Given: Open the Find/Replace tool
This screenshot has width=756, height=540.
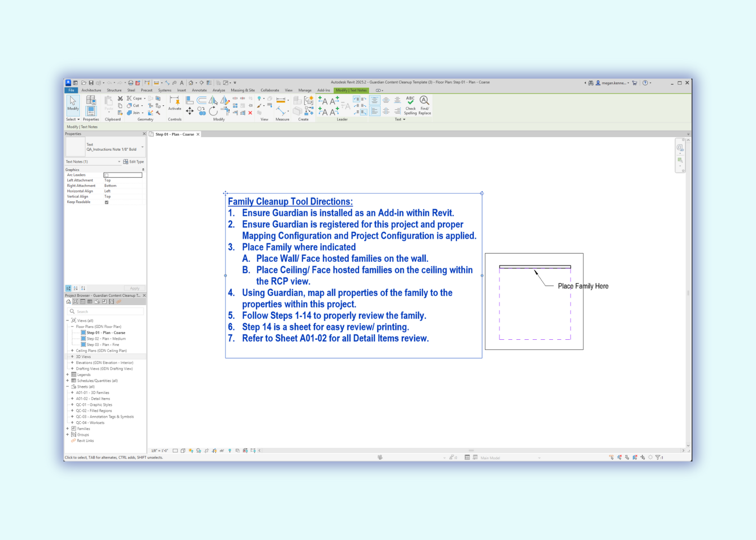Looking at the screenshot, I should coord(424,106).
